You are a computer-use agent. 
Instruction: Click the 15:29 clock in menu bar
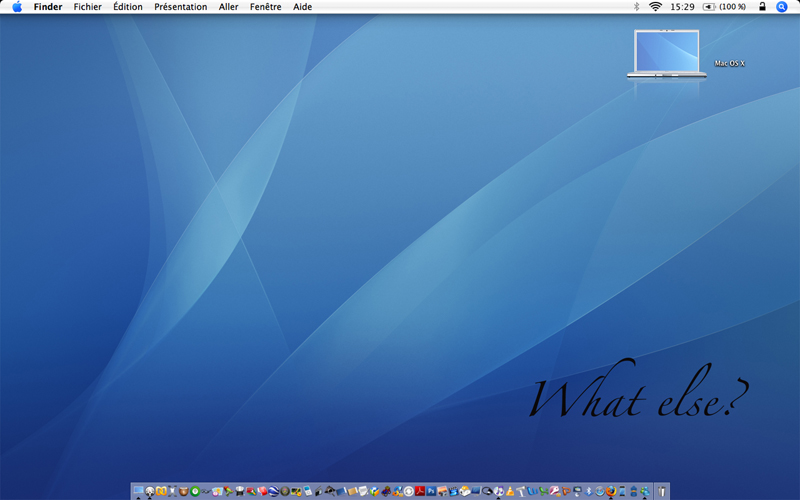point(682,7)
